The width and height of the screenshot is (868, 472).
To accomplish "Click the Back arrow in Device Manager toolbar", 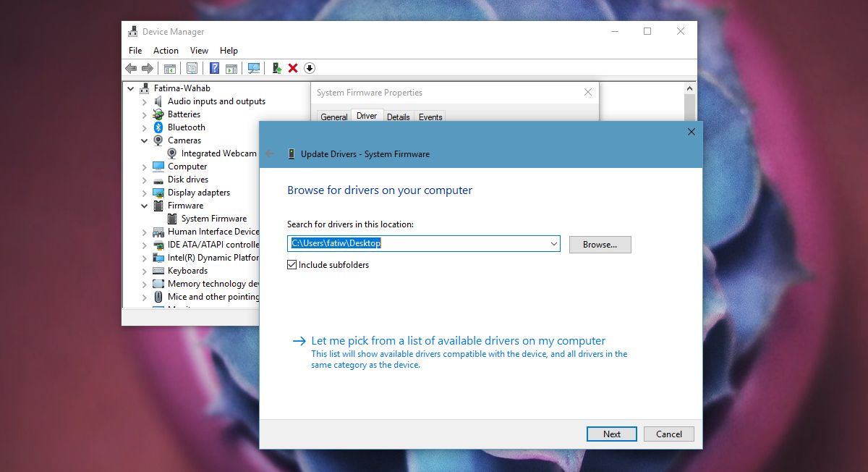I will tap(131, 68).
